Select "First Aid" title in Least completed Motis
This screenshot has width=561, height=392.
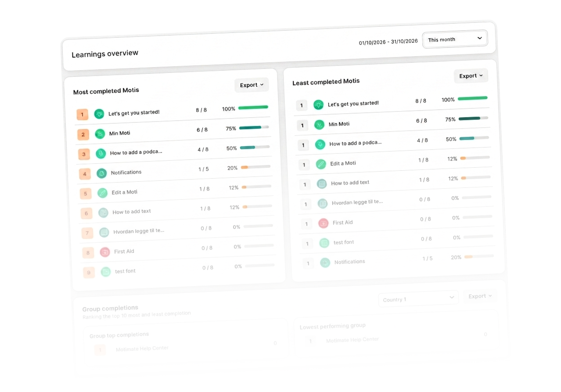342,223
